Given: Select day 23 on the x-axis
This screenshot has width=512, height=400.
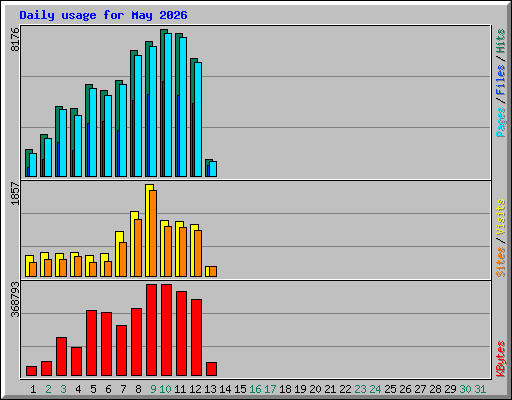Looking at the screenshot, I should click(360, 389).
